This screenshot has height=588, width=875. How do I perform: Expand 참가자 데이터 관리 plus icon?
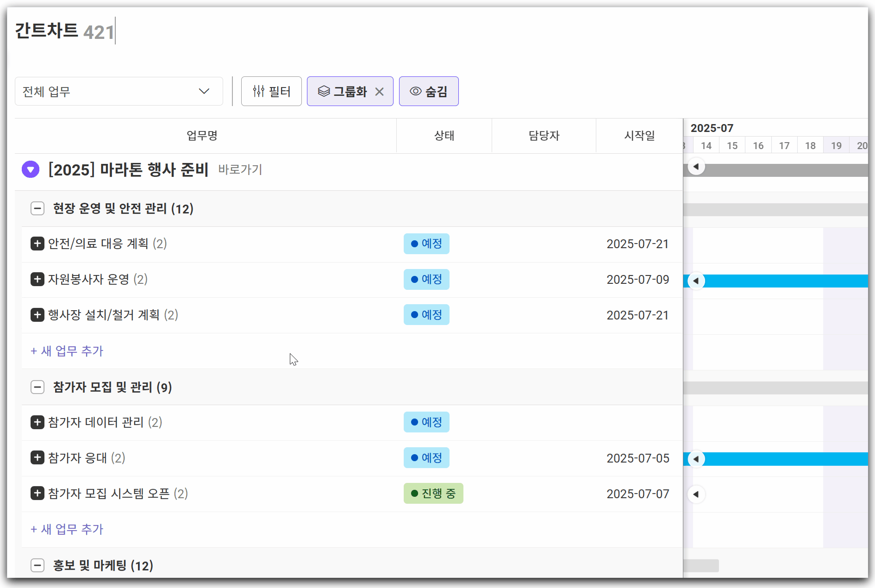click(37, 422)
